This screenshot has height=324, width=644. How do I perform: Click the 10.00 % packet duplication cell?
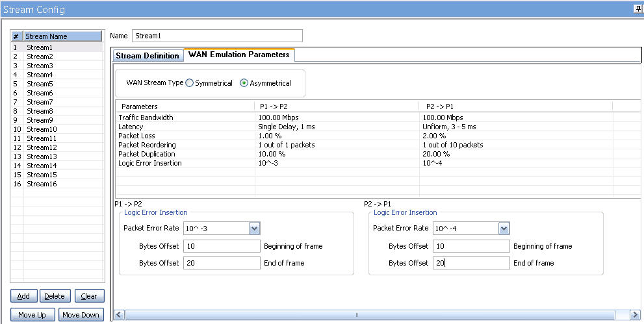pos(337,154)
